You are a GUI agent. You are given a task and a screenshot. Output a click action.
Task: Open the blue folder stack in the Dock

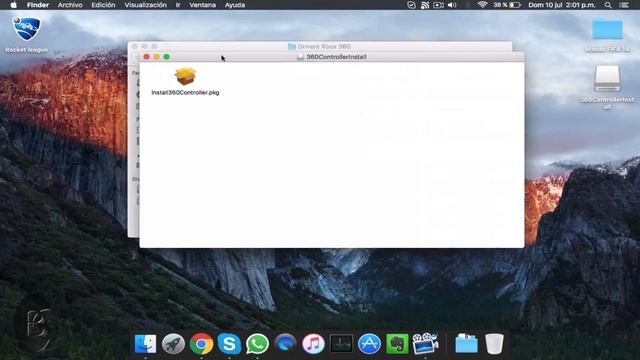coord(467,344)
